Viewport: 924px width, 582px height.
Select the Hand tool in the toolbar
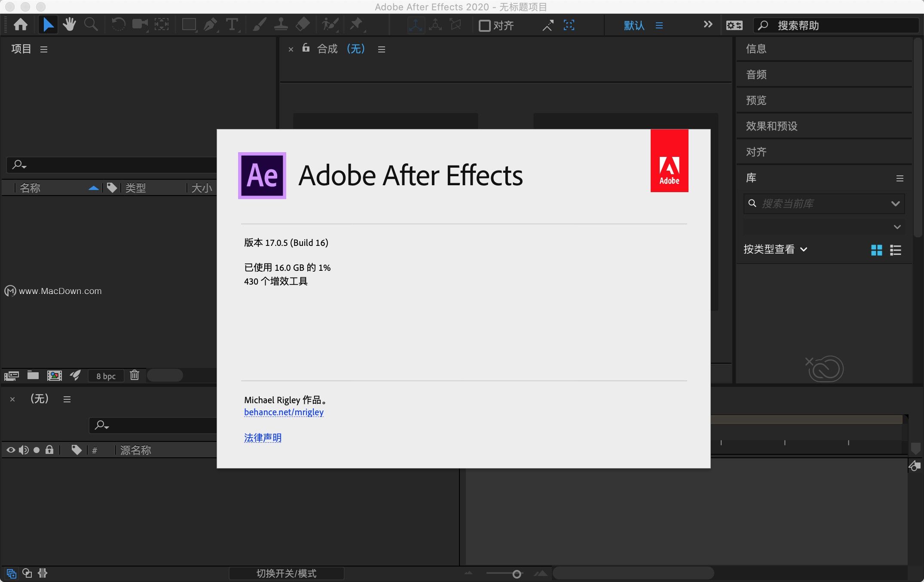69,25
